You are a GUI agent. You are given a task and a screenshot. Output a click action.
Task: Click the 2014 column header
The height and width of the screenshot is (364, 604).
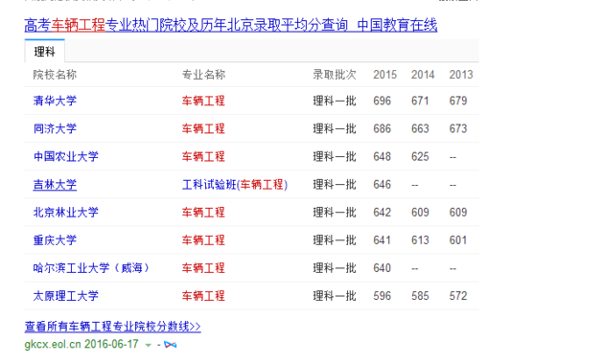click(x=423, y=75)
